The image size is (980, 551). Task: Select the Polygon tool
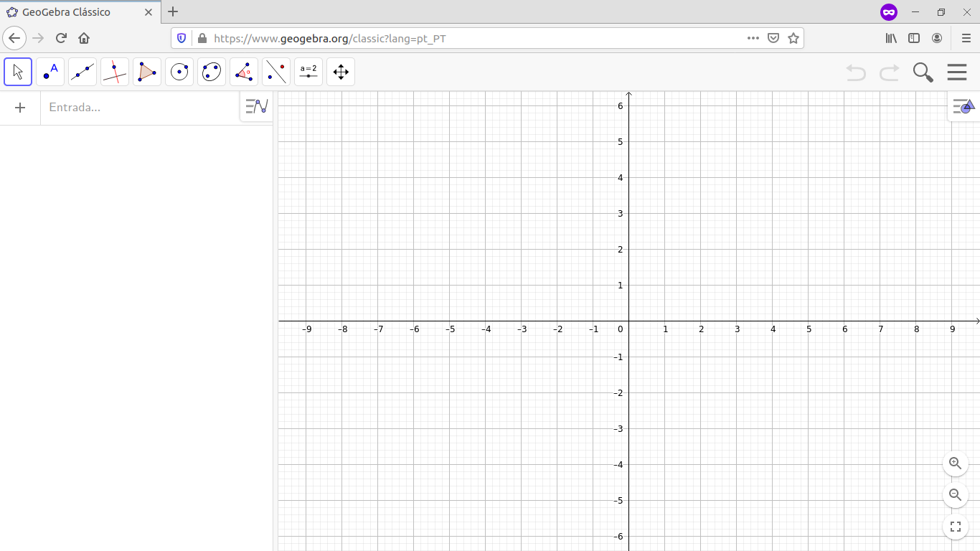point(147,72)
